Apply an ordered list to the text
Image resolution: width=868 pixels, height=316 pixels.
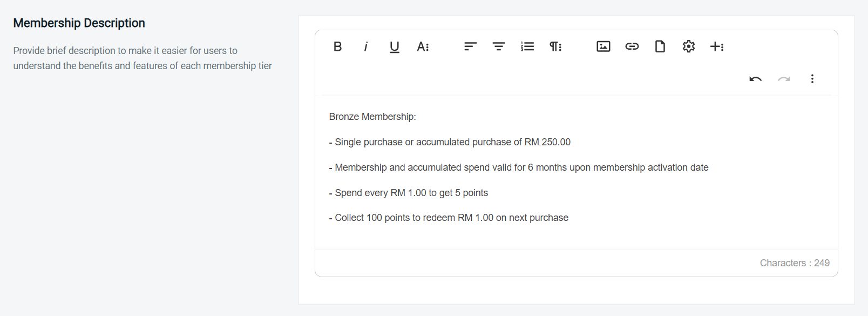coord(527,46)
